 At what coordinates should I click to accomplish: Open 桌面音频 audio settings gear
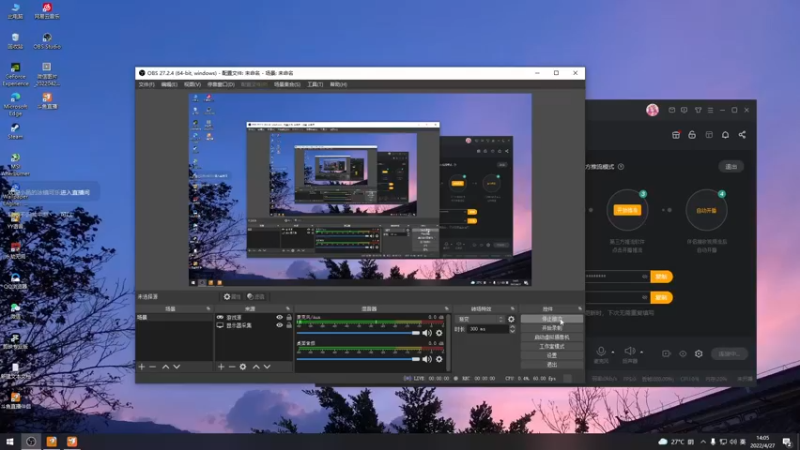tap(439, 359)
